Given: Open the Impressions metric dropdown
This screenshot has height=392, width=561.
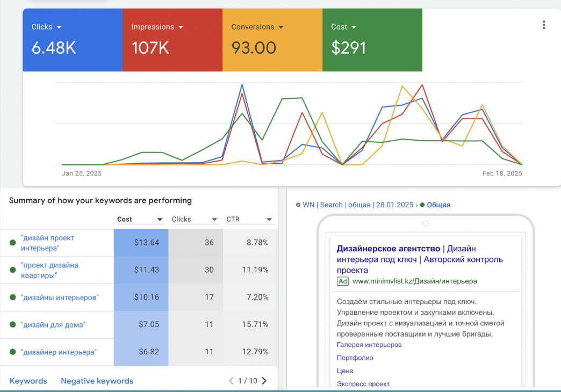Looking at the screenshot, I should 181,27.
